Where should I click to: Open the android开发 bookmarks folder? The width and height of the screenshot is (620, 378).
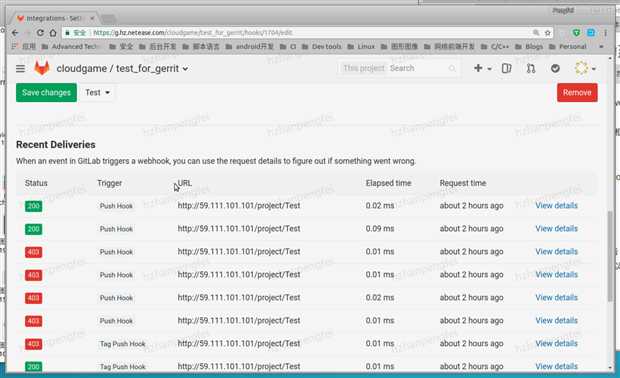pos(250,47)
